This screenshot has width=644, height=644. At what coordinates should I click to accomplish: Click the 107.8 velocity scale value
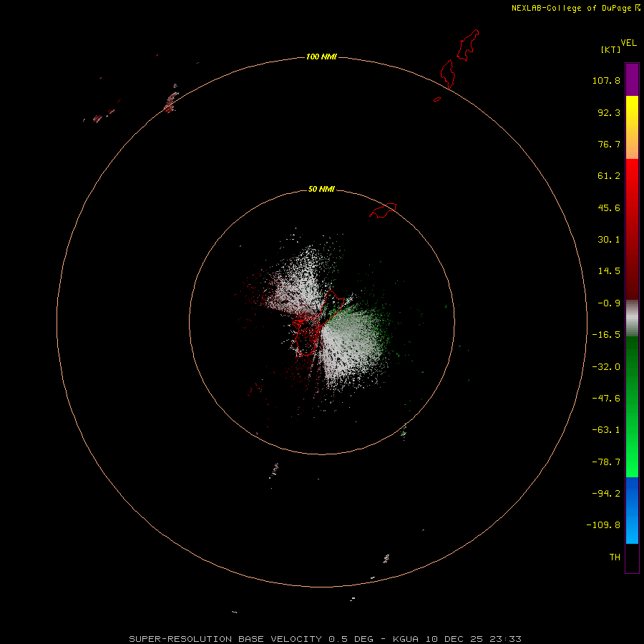[606, 80]
